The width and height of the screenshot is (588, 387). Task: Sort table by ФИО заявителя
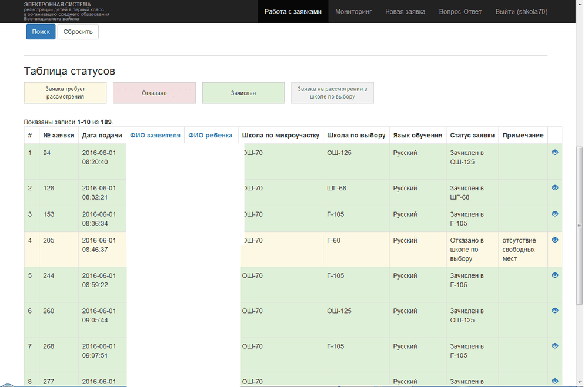pos(155,135)
